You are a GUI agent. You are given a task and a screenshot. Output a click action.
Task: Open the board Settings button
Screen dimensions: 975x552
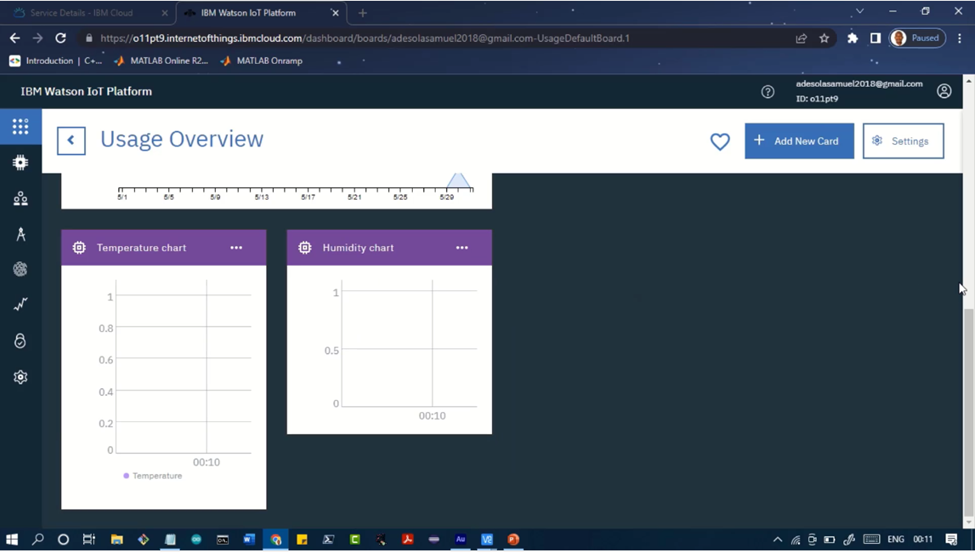903,141
